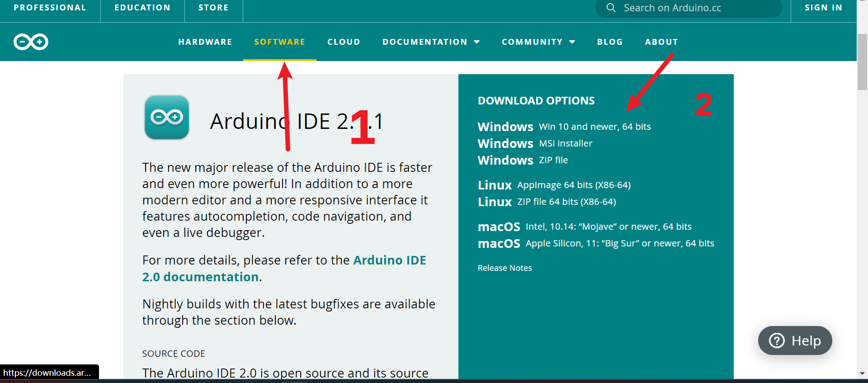Click the SOURCE CODE heading text
The height and width of the screenshot is (383, 868).
174,354
